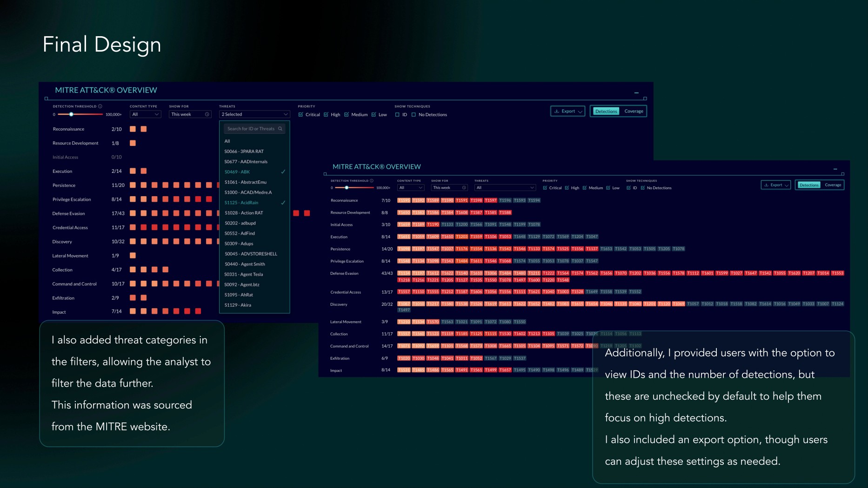Select technique tag T1595 in Reconnaissance row

pyautogui.click(x=404, y=200)
